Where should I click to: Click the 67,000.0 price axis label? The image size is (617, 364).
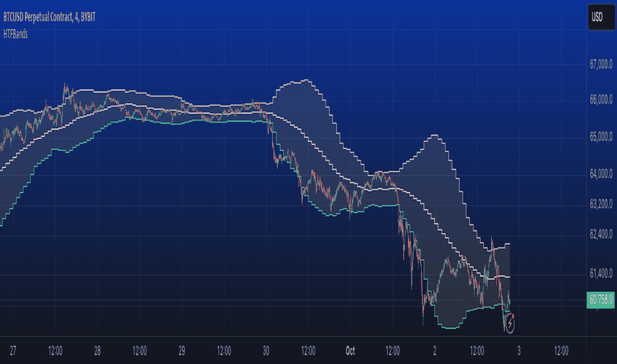(601, 64)
